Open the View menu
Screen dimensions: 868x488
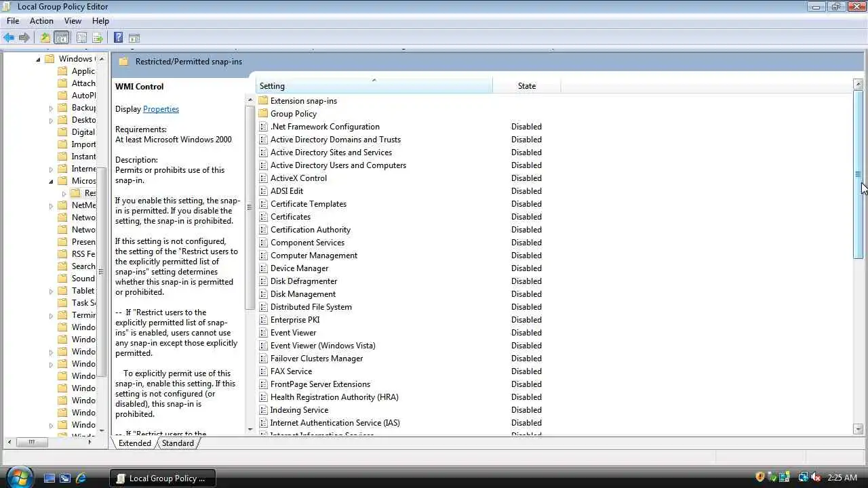[x=73, y=21]
